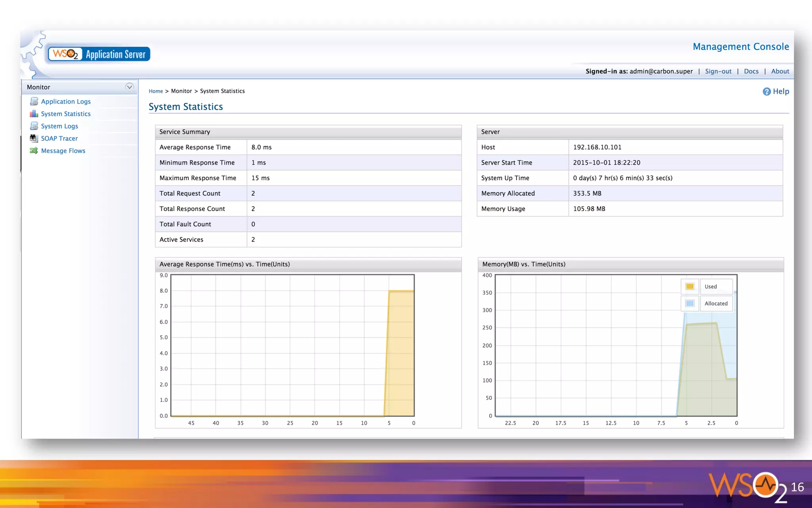Click the blue Help question mark icon
This screenshot has height=508, width=812.
[x=766, y=92]
